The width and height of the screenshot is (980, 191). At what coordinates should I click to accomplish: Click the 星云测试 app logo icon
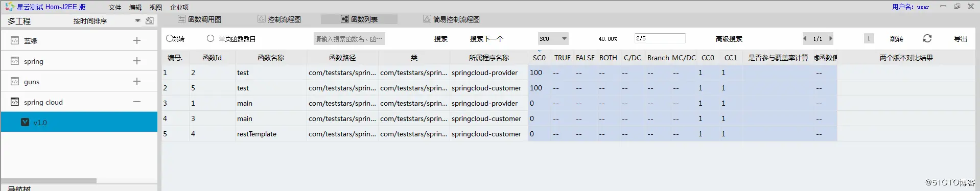coord(9,7)
